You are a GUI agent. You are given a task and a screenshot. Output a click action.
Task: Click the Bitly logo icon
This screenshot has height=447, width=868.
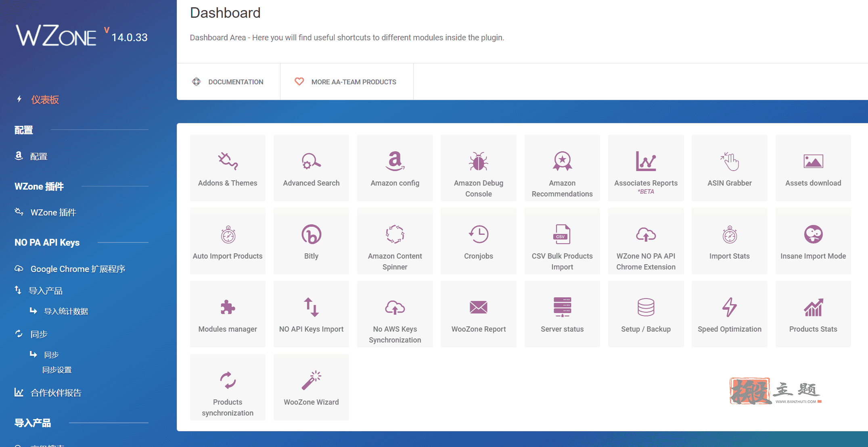tap(311, 234)
